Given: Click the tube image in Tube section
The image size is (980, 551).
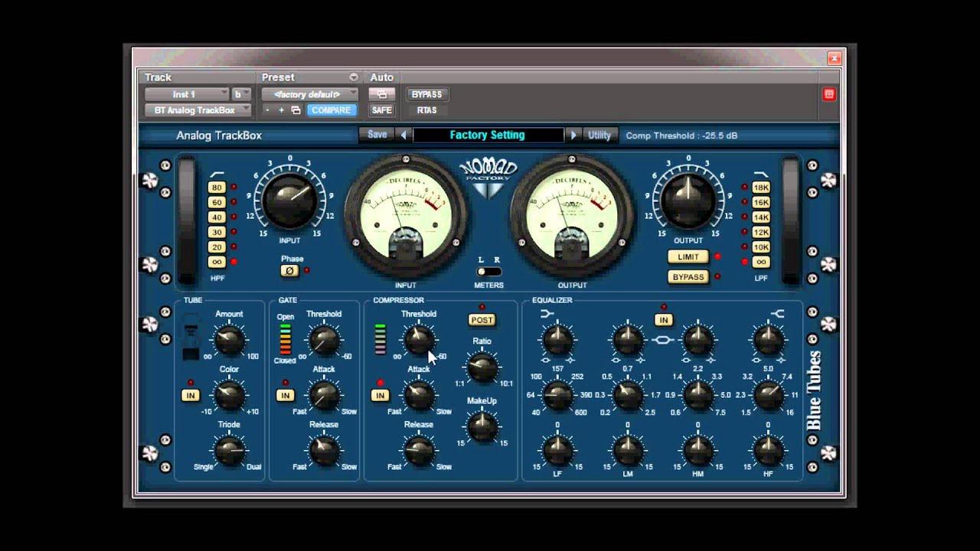Looking at the screenshot, I should click(191, 337).
